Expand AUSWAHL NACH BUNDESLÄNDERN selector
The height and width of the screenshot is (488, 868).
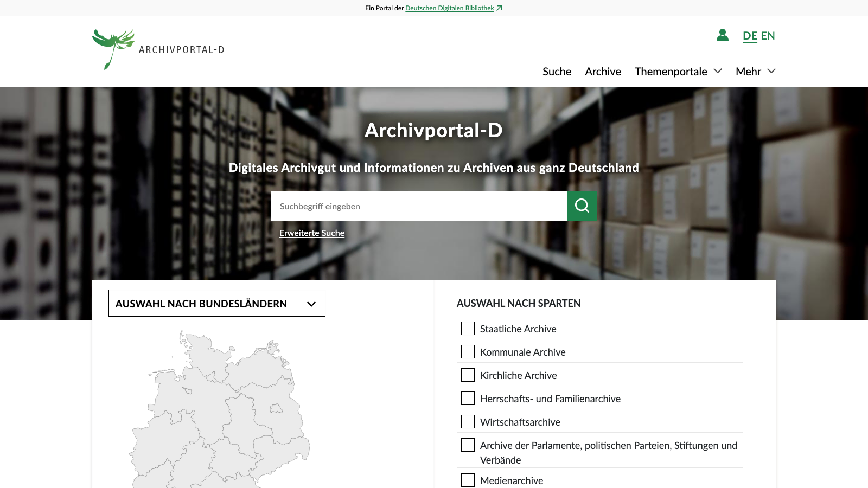(x=216, y=303)
